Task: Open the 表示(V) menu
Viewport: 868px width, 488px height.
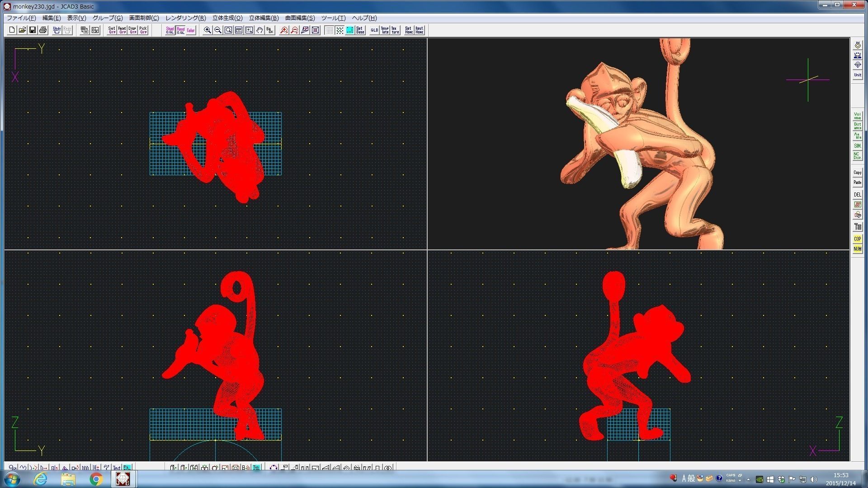Action: 76,18
